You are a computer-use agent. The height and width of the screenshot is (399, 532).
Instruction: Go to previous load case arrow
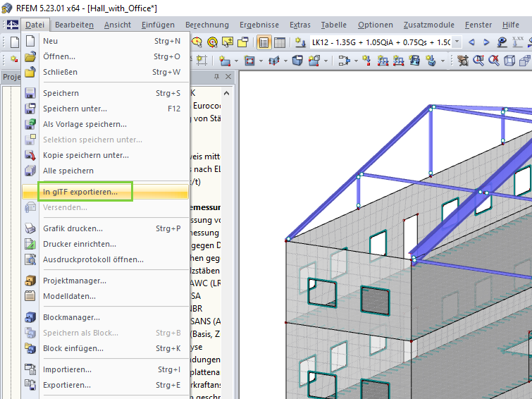(x=471, y=42)
